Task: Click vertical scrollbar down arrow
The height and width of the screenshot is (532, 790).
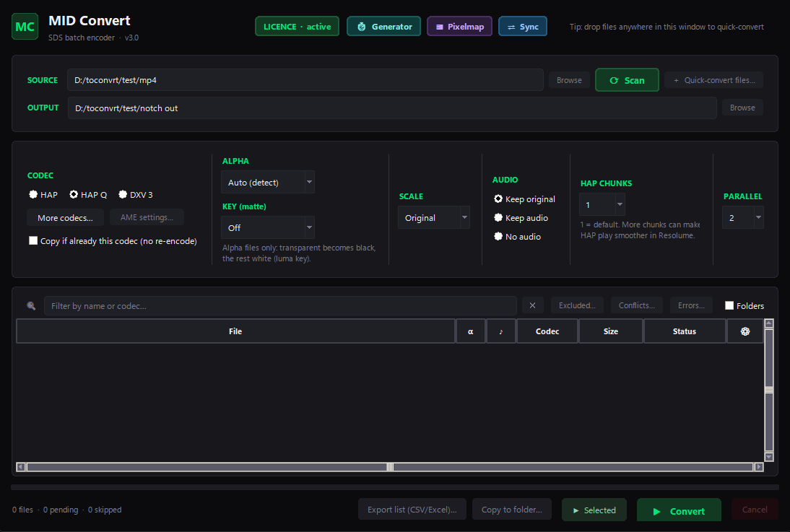Action: tap(769, 457)
